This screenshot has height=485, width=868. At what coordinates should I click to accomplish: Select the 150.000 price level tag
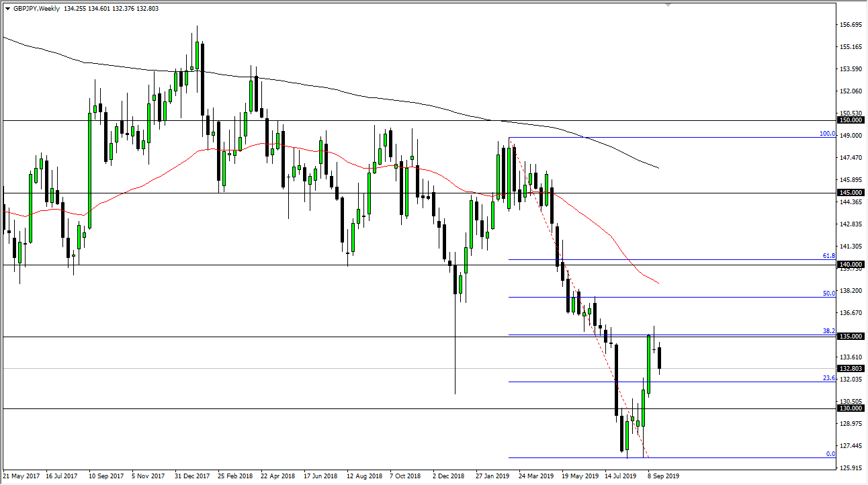[851, 120]
